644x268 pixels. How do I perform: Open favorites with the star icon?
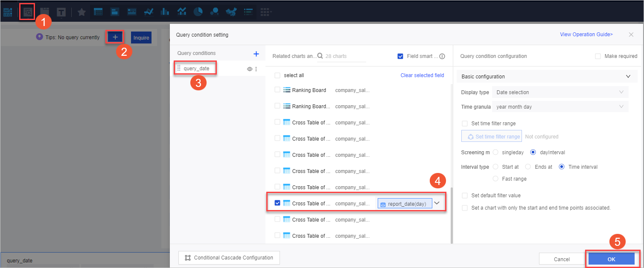(82, 12)
